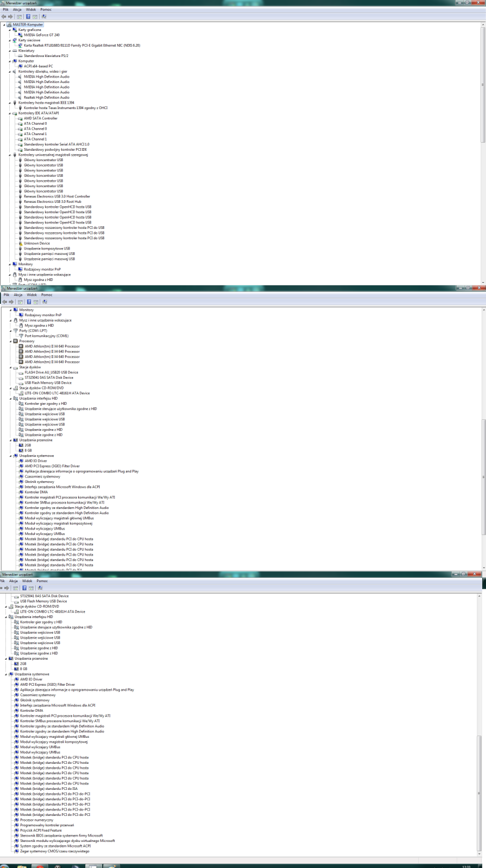Click blue Help icon in top window toolbar
This screenshot has width=486, height=868.
pos(27,16)
